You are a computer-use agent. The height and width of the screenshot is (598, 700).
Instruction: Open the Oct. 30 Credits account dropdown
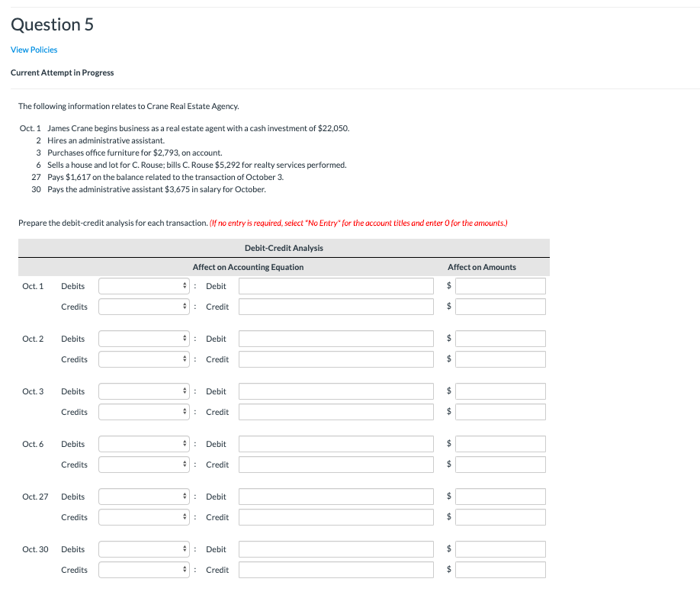click(x=143, y=570)
